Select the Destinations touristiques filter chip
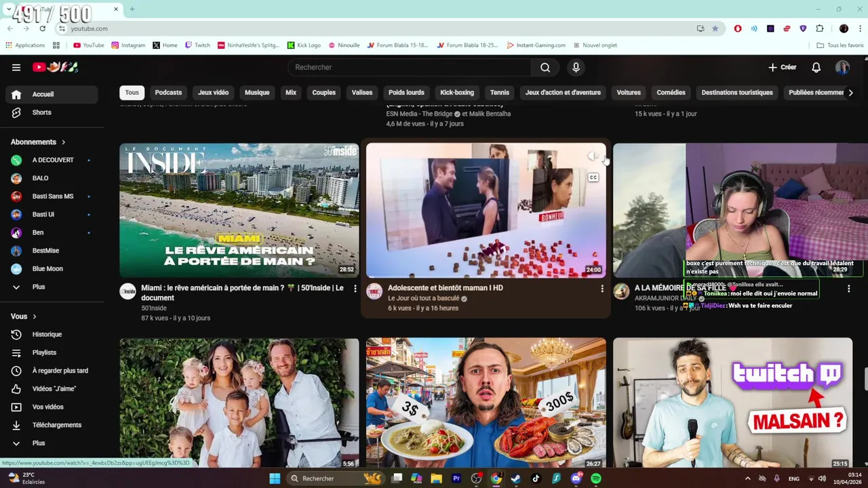 737,93
